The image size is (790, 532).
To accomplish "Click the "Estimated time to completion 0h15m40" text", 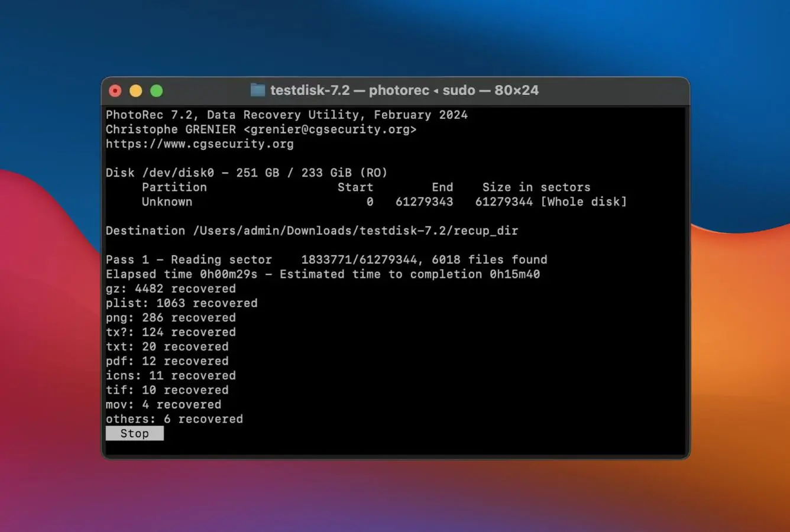I will [410, 274].
